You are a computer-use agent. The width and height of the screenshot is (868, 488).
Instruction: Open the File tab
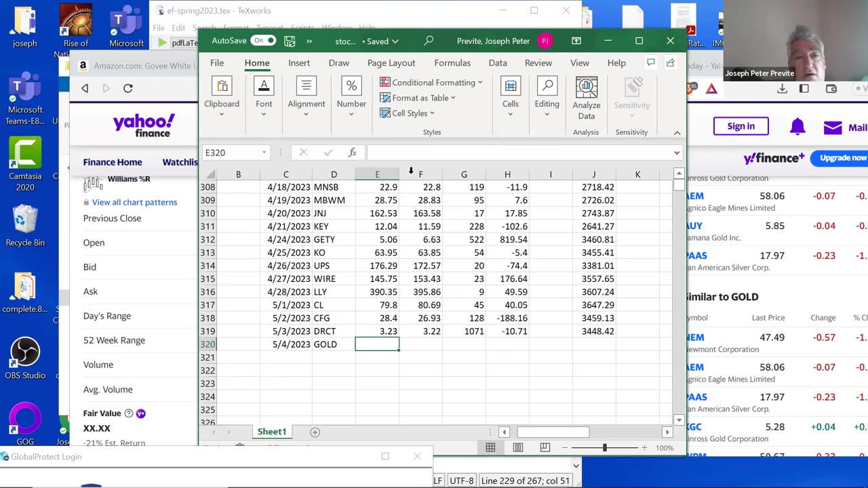(217, 62)
